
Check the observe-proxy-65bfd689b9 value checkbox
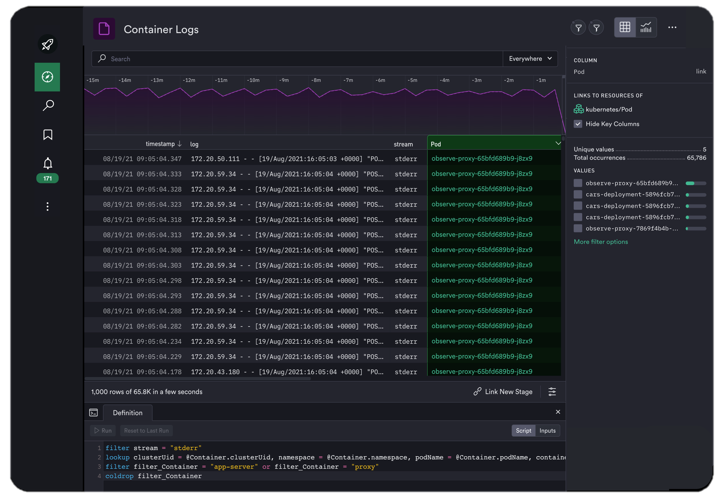click(578, 183)
